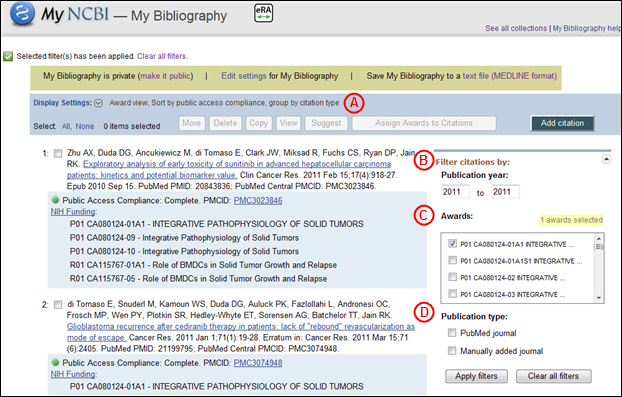Click the My NCBI blue logo icon
Screen dimensions: 622x397
pyautogui.click(x=23, y=14)
